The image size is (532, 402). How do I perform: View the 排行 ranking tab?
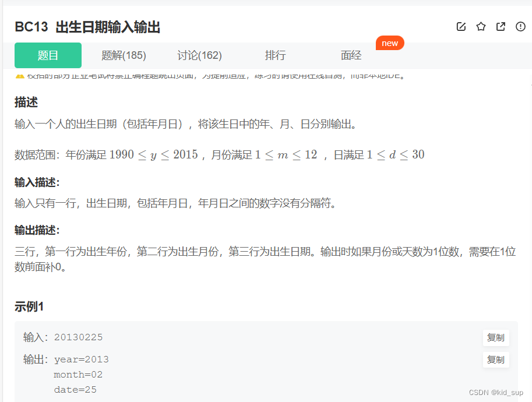274,55
